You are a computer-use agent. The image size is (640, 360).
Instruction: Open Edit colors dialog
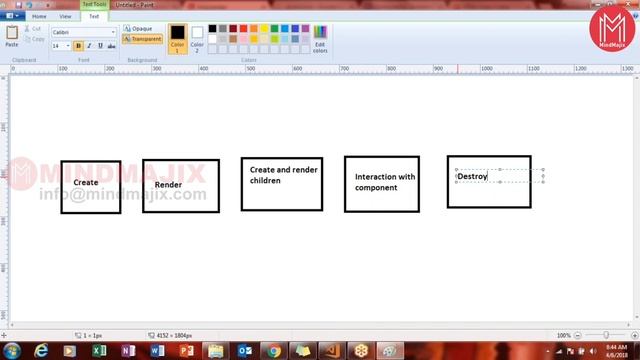[320, 39]
